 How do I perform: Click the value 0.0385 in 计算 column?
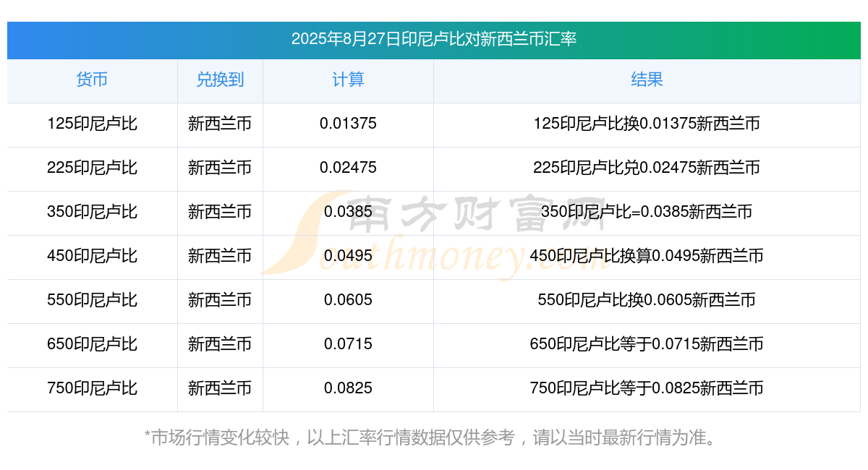pyautogui.click(x=348, y=212)
